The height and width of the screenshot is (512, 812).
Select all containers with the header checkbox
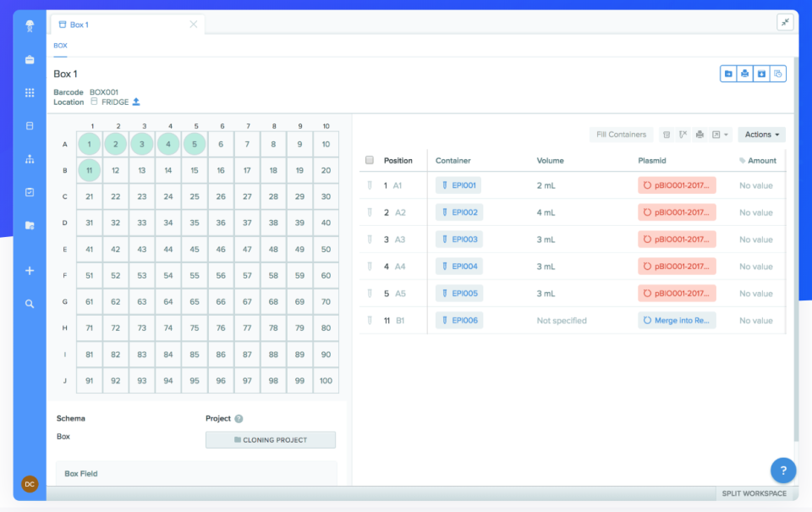click(370, 160)
